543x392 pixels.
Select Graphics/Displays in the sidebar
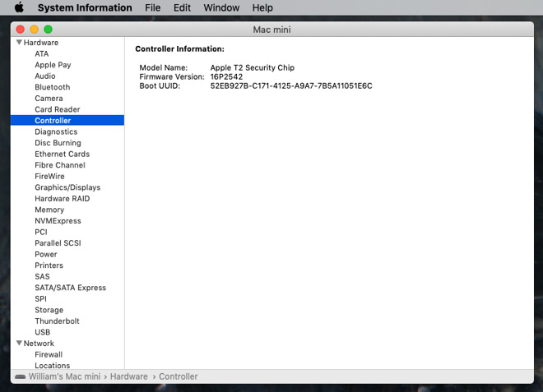point(67,187)
